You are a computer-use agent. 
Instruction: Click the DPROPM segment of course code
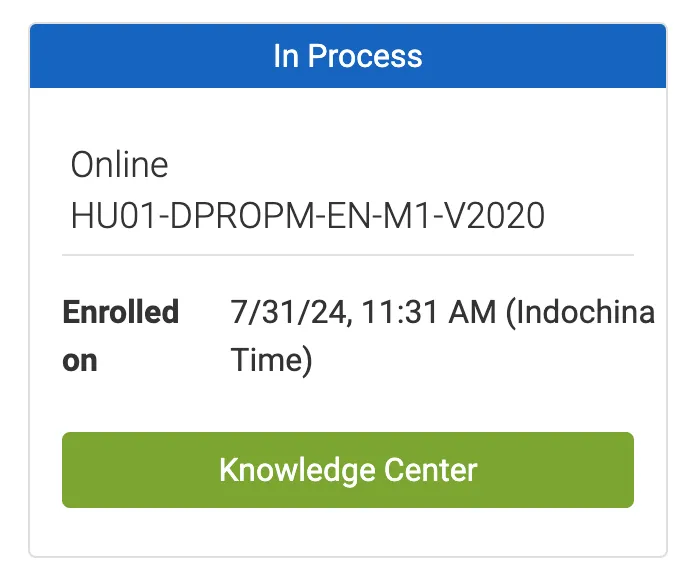coord(241,216)
